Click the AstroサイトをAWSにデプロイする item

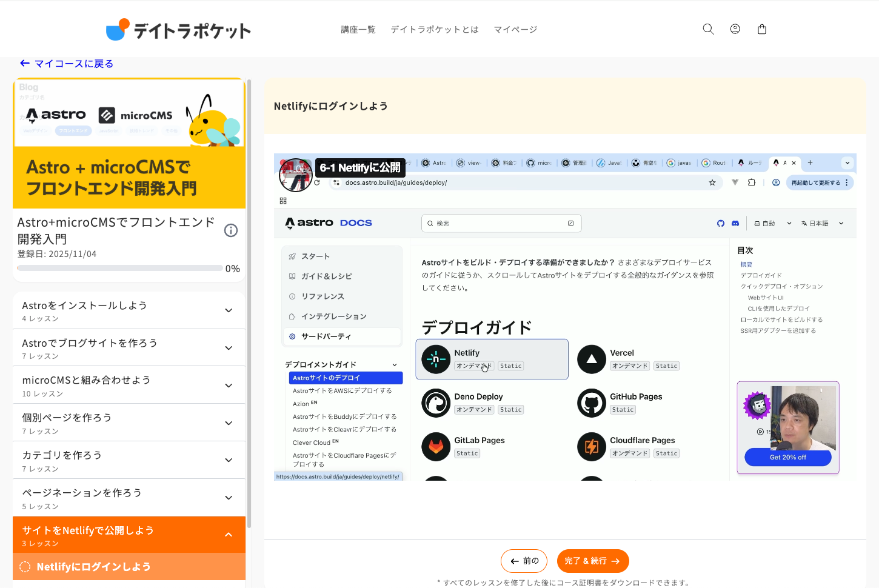[x=343, y=391]
